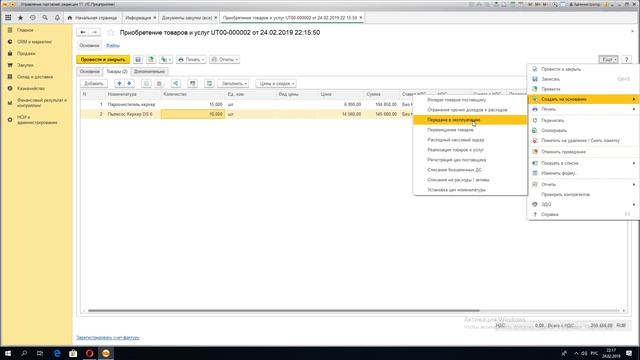This screenshot has height=360, width=640.
Task: Select Передача в эксплуатацию submenu item
Action: (x=470, y=120)
